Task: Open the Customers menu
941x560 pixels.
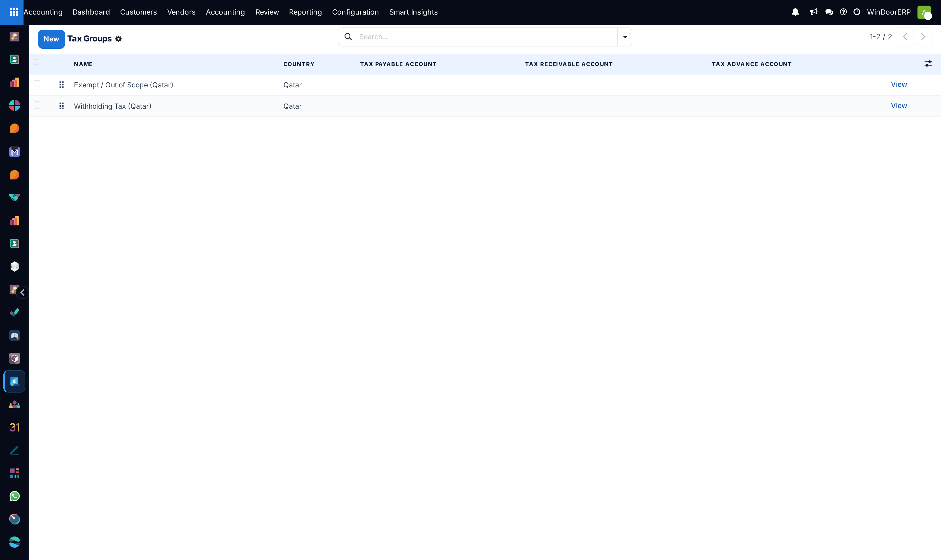Action: tap(139, 12)
